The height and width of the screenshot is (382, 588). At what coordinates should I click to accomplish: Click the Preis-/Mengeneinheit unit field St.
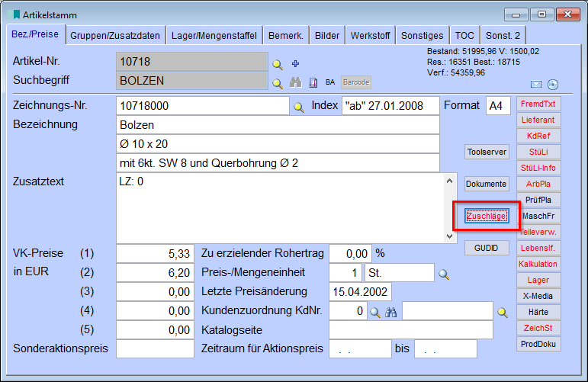400,272
